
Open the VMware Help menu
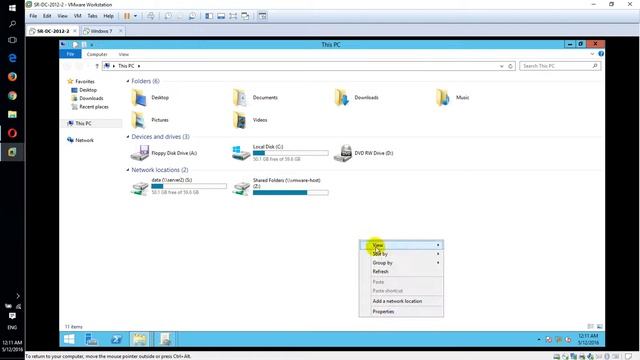tap(108, 16)
